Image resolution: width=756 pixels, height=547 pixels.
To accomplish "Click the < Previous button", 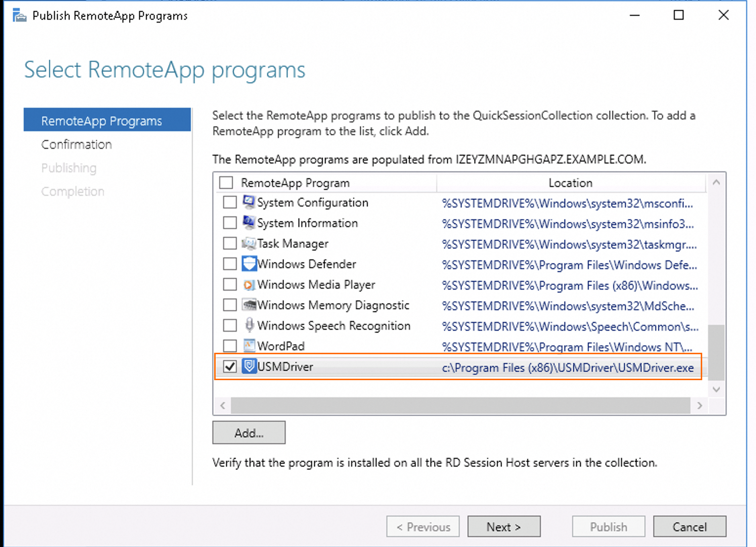I will click(x=423, y=526).
